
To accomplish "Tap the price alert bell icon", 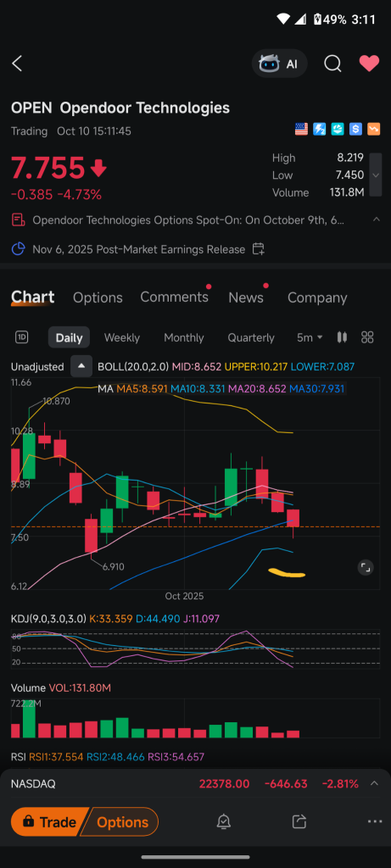I will coord(224,821).
